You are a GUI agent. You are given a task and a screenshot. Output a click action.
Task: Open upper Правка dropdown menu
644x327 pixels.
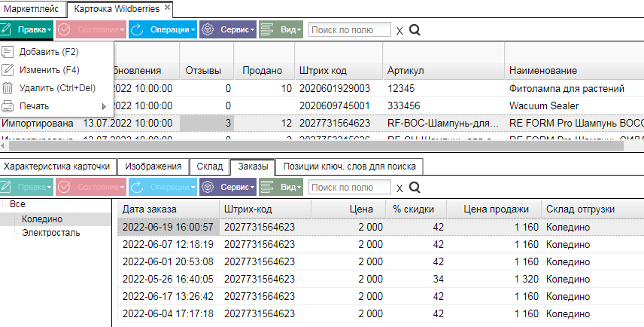[26, 29]
